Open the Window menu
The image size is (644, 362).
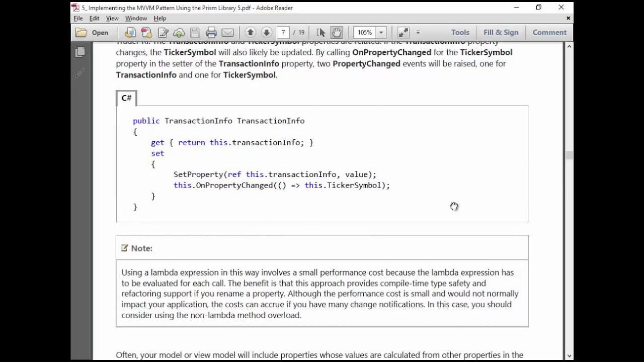pyautogui.click(x=136, y=18)
